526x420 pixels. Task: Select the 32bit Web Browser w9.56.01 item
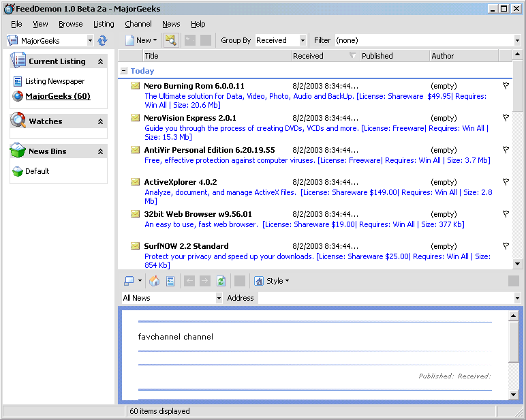coord(198,214)
